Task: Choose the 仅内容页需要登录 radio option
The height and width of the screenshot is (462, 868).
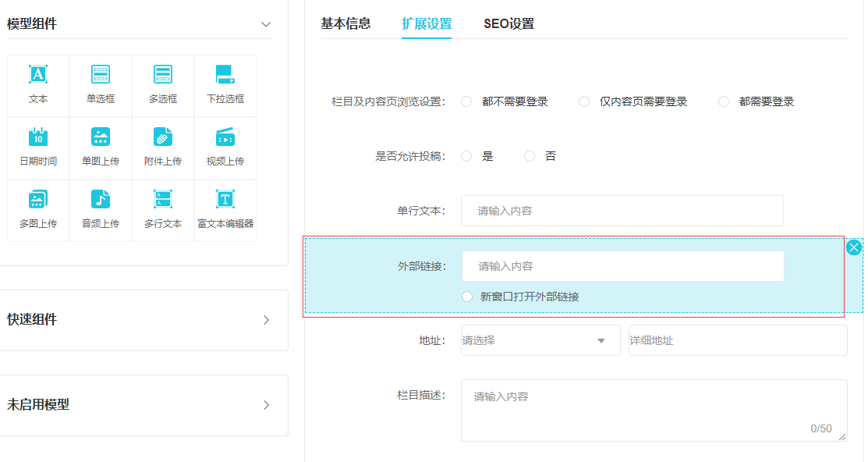Action: click(584, 101)
